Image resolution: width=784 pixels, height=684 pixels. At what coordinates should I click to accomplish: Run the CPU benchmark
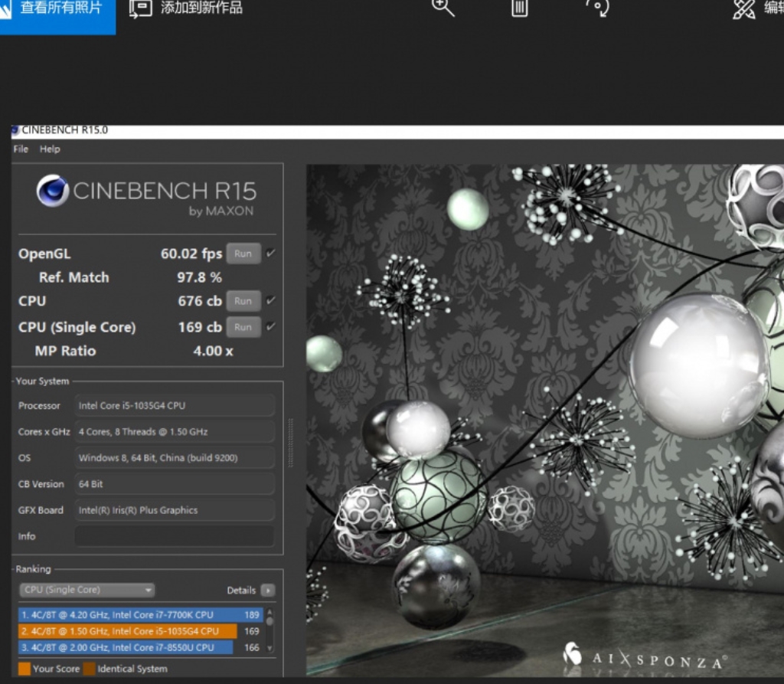[243, 301]
